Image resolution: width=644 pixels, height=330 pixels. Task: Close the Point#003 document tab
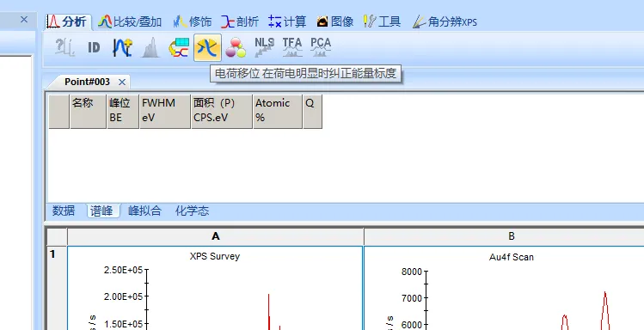click(x=122, y=82)
